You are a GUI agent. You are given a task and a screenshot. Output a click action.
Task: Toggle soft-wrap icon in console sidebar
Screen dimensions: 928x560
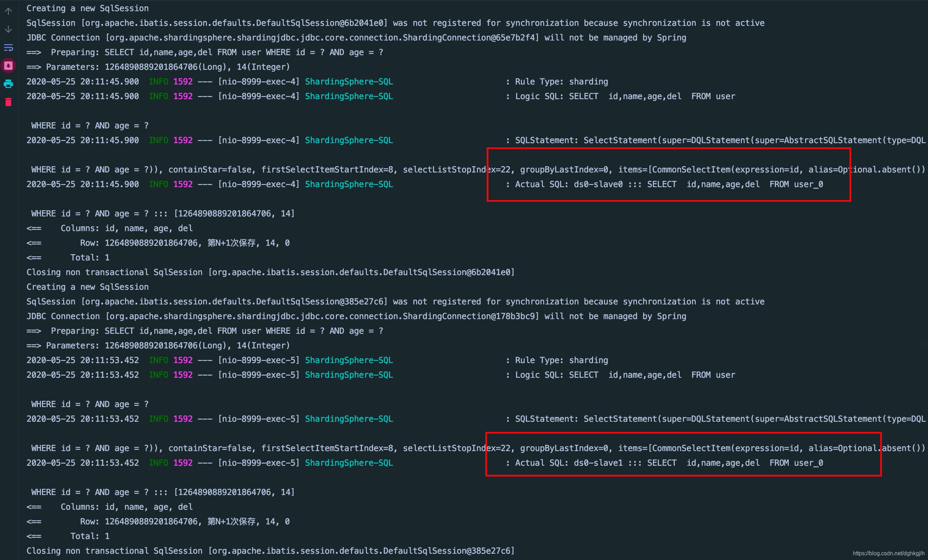[8, 47]
